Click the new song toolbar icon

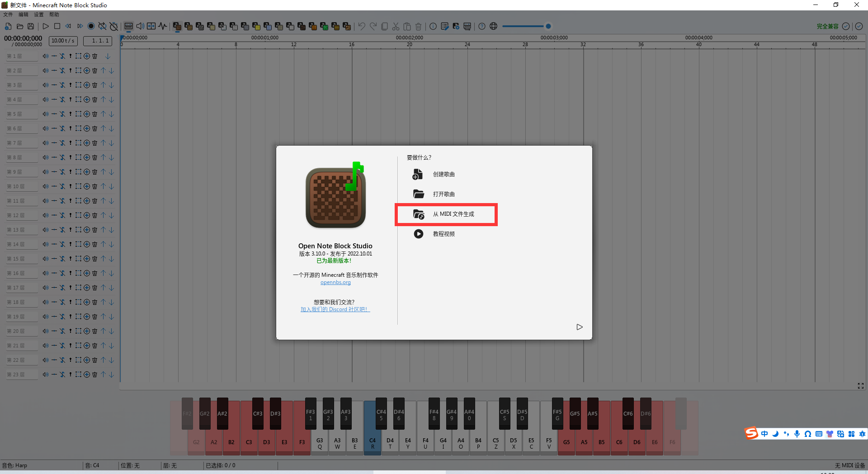[x=8, y=26]
